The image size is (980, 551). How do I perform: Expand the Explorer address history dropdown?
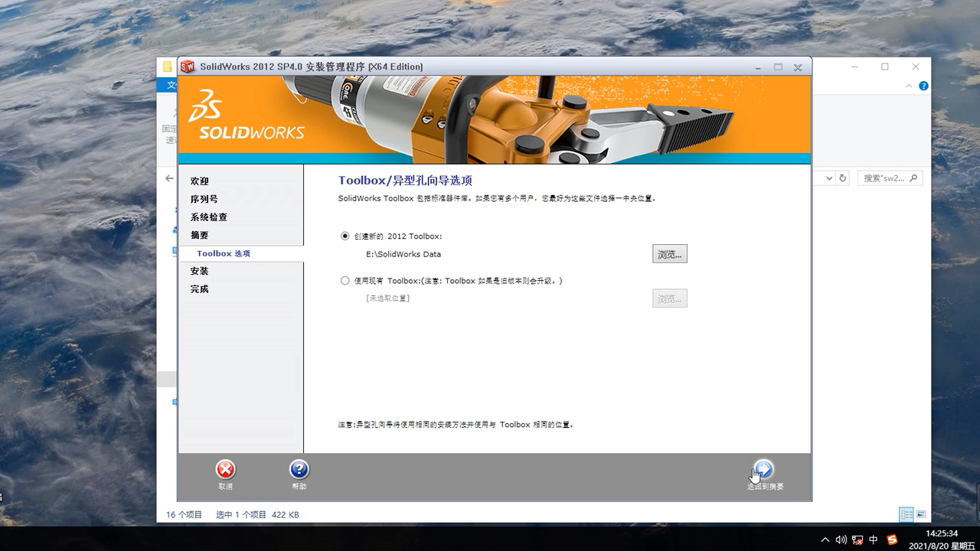click(829, 178)
